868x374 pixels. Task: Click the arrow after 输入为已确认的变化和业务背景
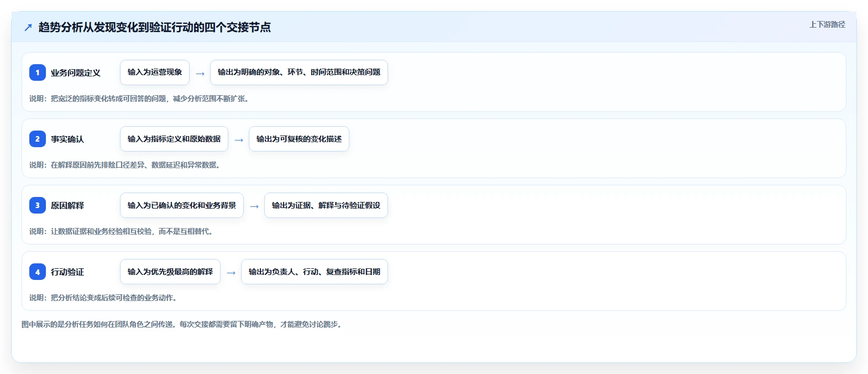(x=254, y=206)
